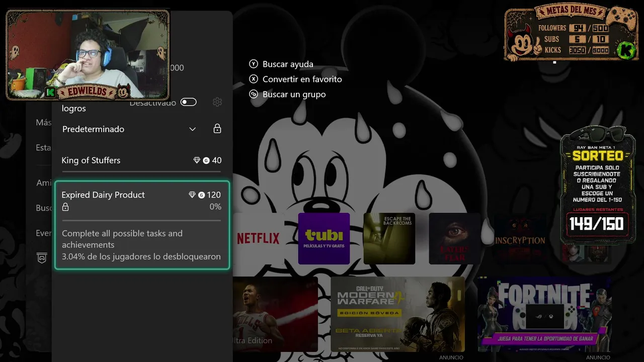Open the Escape the Backrooms game tile

[389, 238]
